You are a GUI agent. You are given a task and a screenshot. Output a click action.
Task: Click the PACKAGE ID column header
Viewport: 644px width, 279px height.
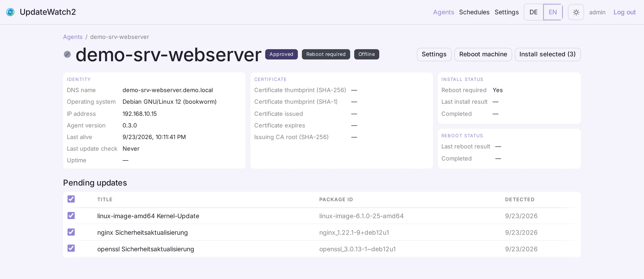(x=336, y=199)
